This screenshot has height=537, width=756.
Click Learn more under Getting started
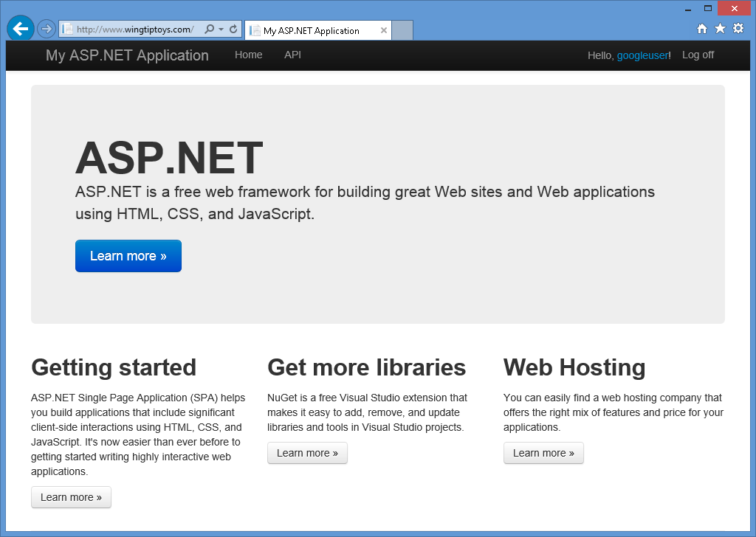71,497
